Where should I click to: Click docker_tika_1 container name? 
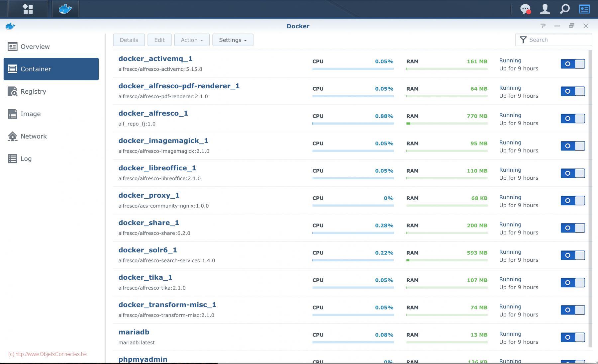pos(145,278)
